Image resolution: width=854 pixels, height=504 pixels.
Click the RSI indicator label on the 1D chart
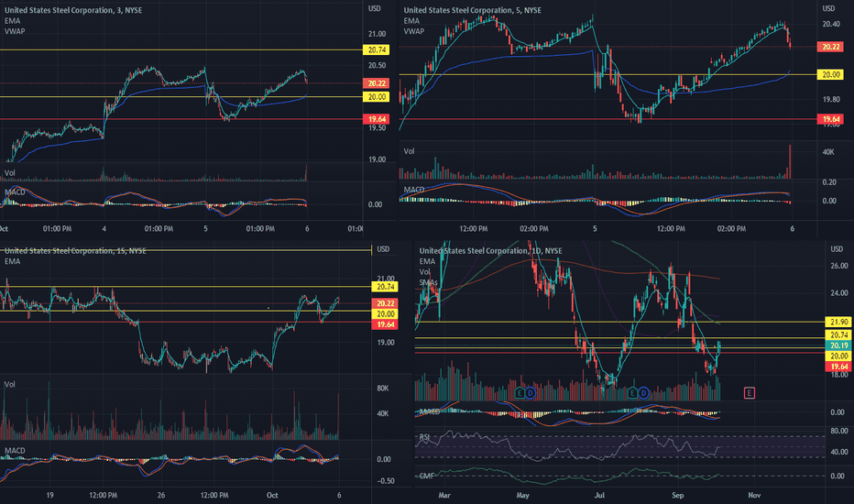pyautogui.click(x=425, y=437)
